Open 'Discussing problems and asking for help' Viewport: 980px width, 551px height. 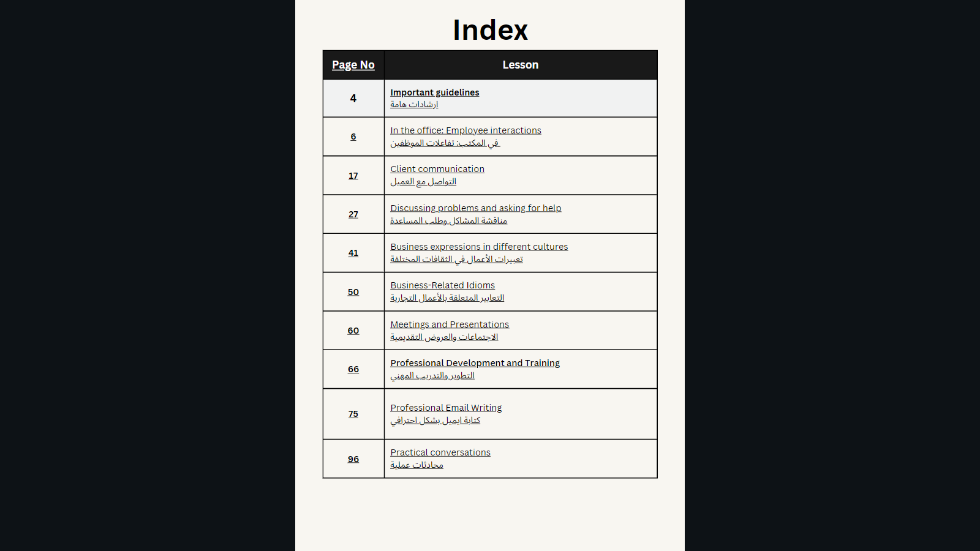tap(475, 208)
